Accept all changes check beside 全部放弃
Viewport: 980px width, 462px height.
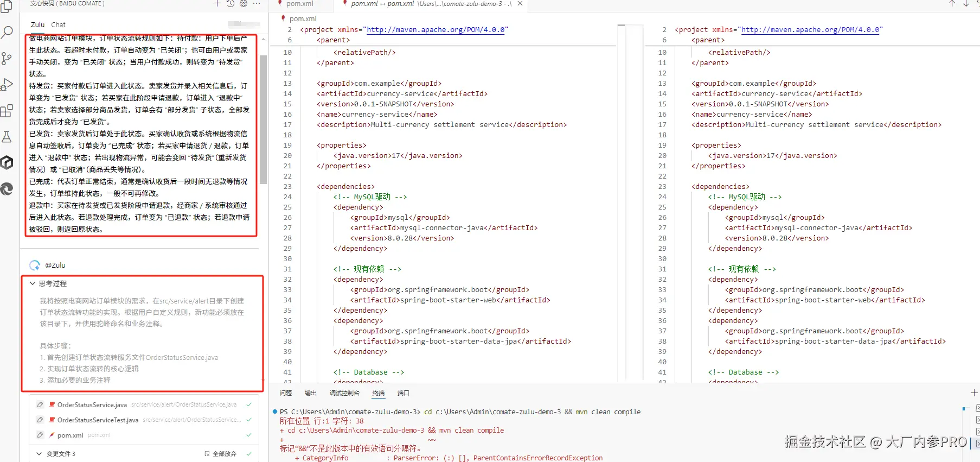(x=249, y=454)
